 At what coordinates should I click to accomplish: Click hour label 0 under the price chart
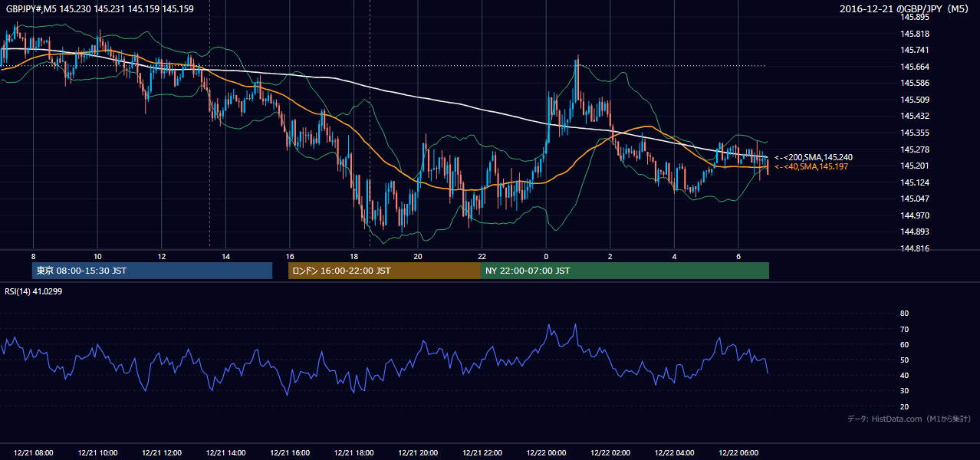click(x=546, y=257)
